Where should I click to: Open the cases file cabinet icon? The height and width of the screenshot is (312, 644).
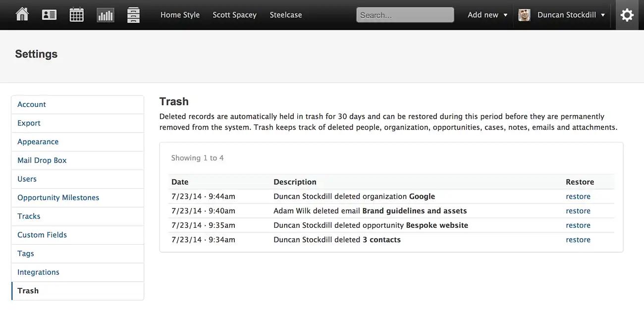(133, 15)
